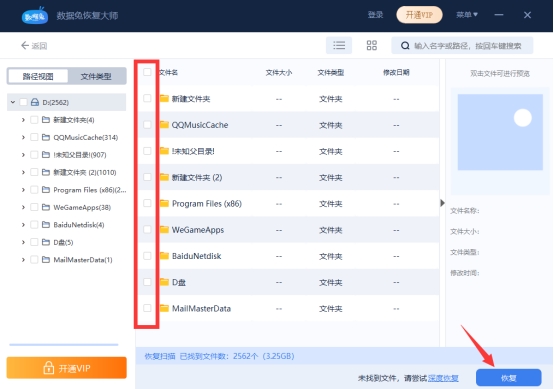Collapse the D:(2562) tree node
The width and height of the screenshot is (554, 389).
(13, 102)
